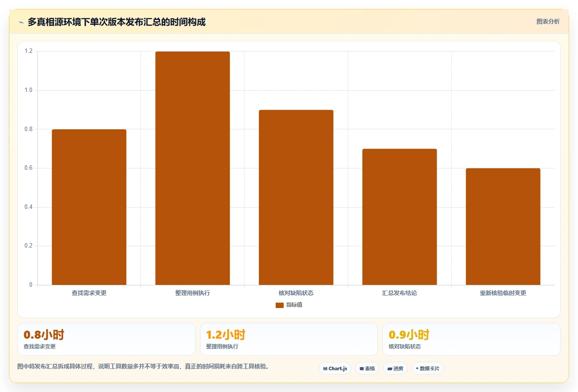
Task: Click the lightning icon beside the chart title
Action: (x=21, y=22)
